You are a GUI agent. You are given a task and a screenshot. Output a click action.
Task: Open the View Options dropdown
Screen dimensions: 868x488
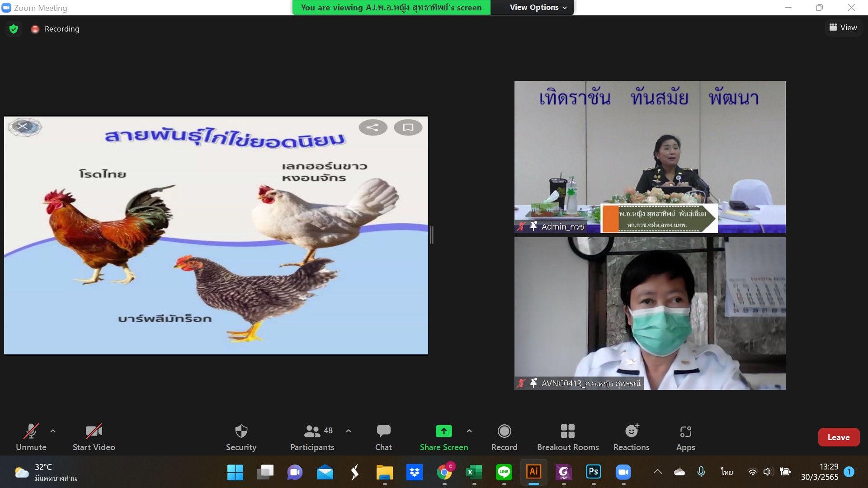(x=538, y=7)
